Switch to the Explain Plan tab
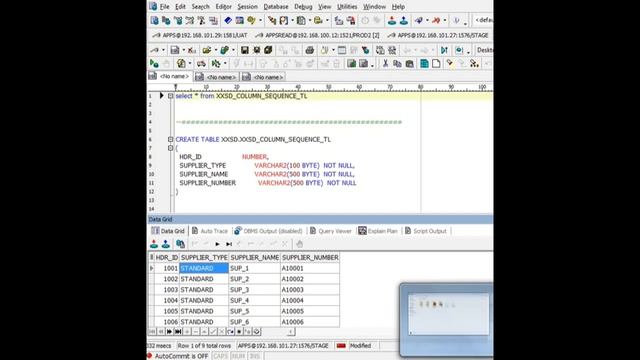The height and width of the screenshot is (360, 640). pos(378,231)
